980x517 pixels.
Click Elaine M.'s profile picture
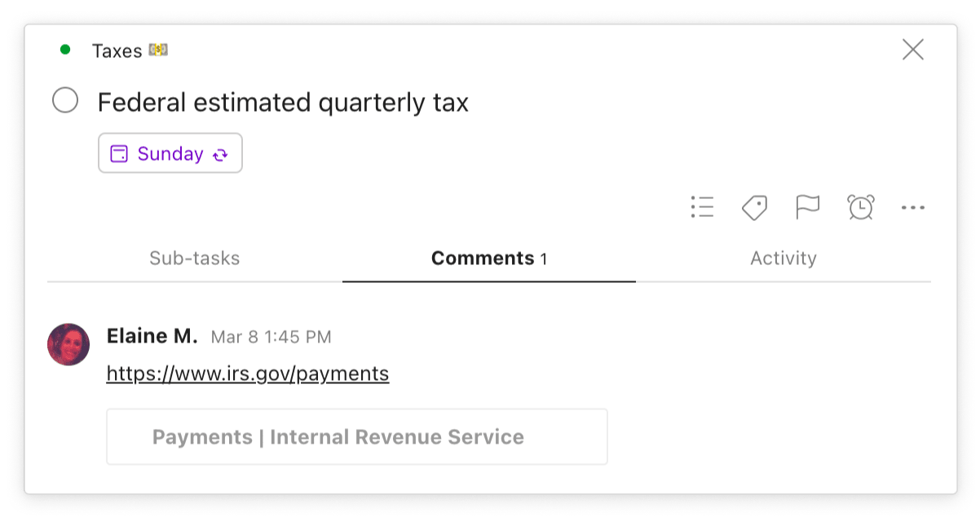point(68,345)
